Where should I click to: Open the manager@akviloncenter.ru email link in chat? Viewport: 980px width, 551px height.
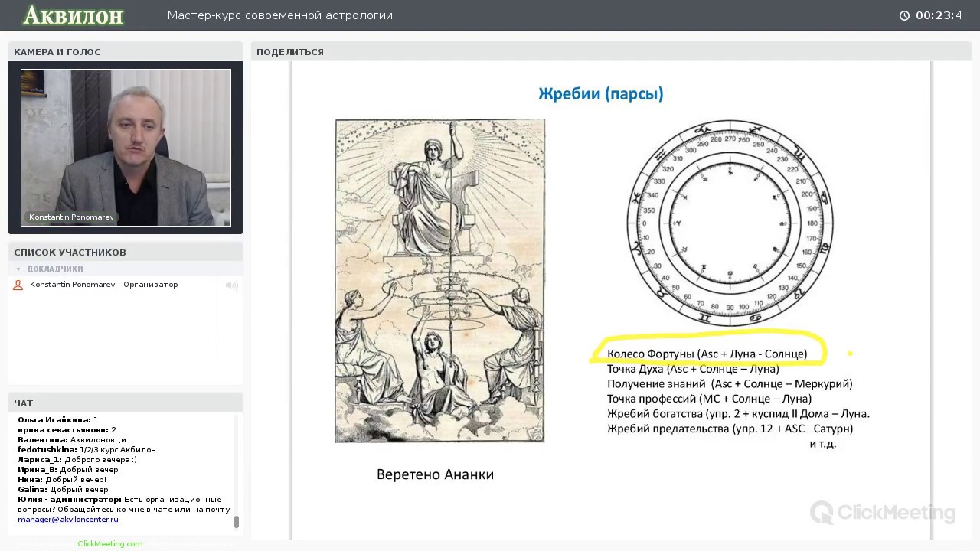(68, 520)
